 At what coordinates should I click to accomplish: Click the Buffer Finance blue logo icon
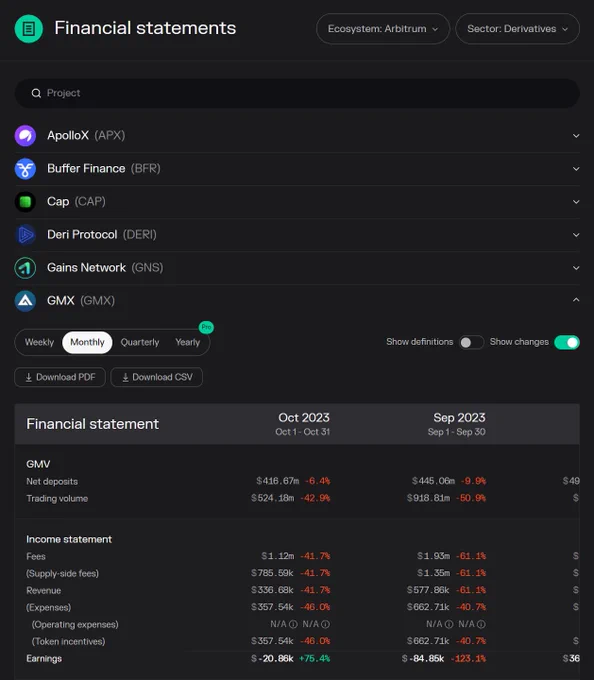coord(25,169)
